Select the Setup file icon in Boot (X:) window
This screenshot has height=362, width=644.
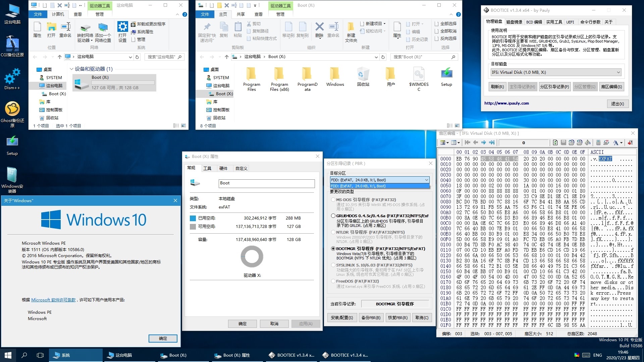(446, 77)
